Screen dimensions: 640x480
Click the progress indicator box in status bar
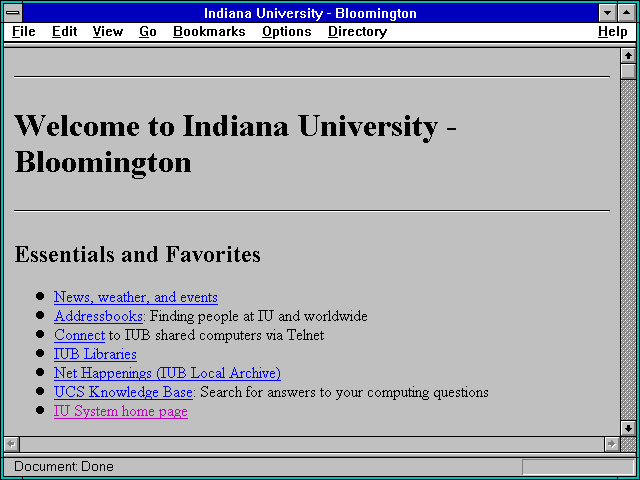[578, 467]
